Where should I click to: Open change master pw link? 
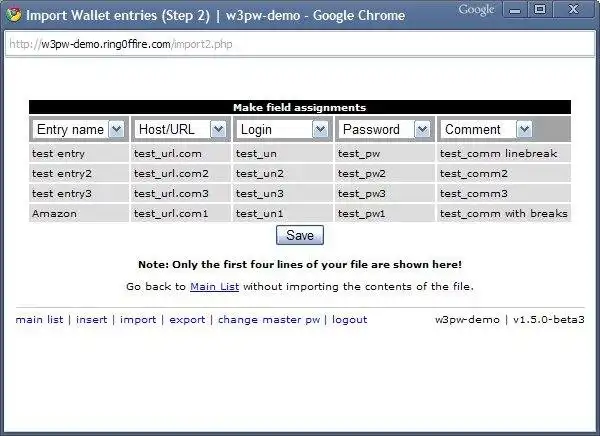(x=269, y=320)
